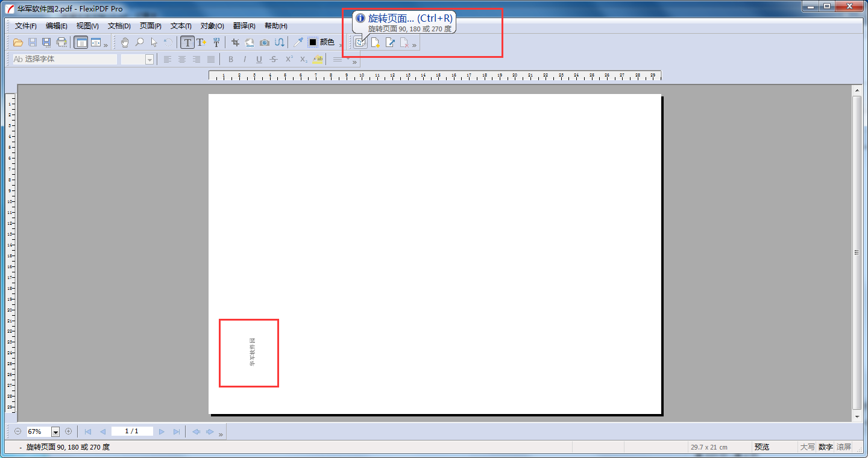The height and width of the screenshot is (458, 868).
Task: Expand view toolbar overflow chevron
Action: coord(106,45)
